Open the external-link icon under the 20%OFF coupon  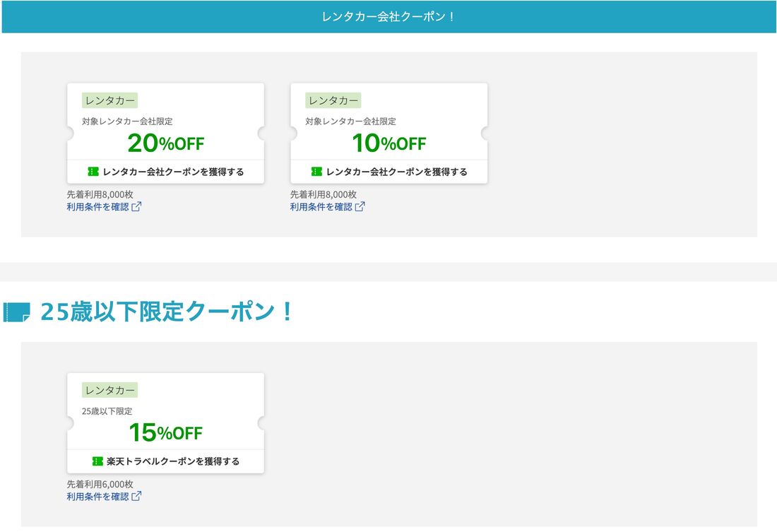pyautogui.click(x=136, y=207)
